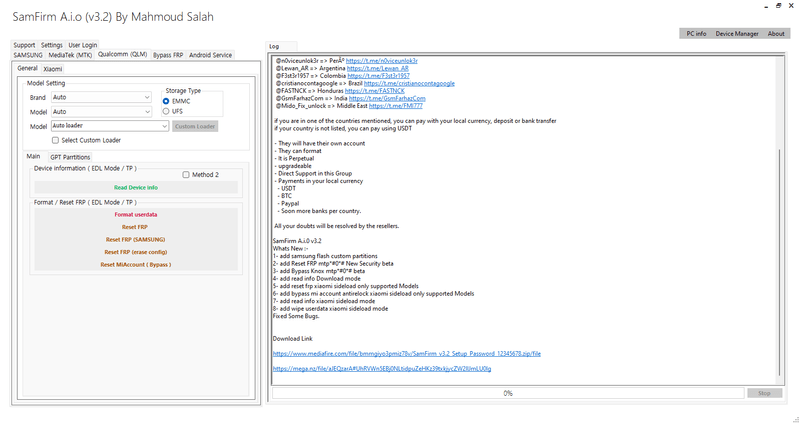Open the mediafire download link
This screenshot has width=800, height=423.
[x=407, y=354]
